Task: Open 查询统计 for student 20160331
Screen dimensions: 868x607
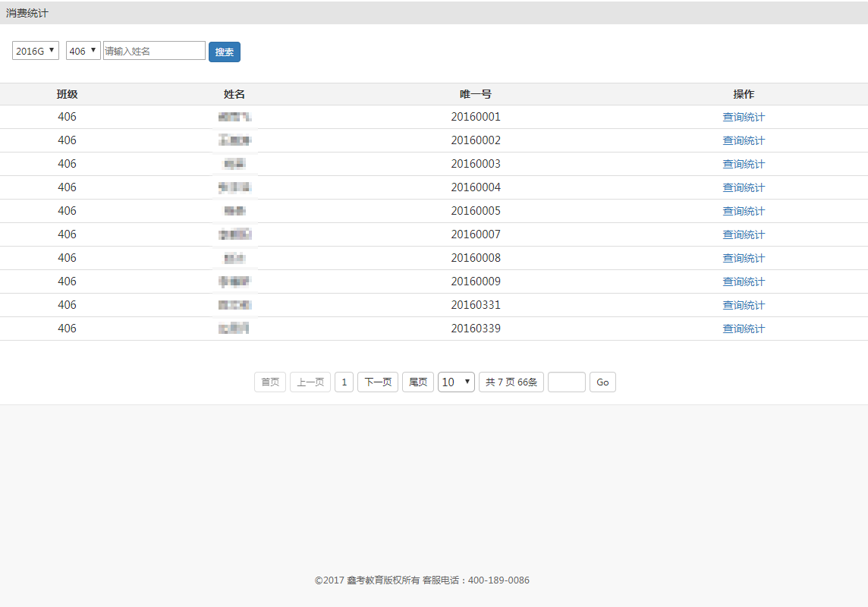Action: pos(743,305)
